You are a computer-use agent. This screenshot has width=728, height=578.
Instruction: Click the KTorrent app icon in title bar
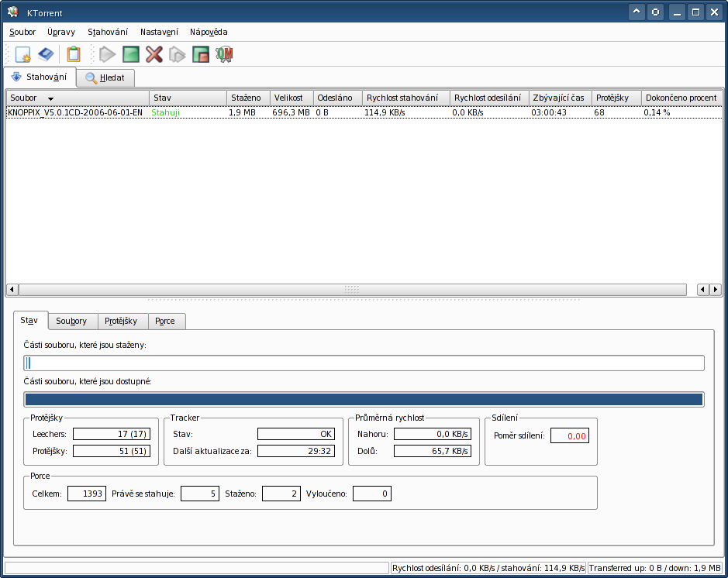pos(13,12)
